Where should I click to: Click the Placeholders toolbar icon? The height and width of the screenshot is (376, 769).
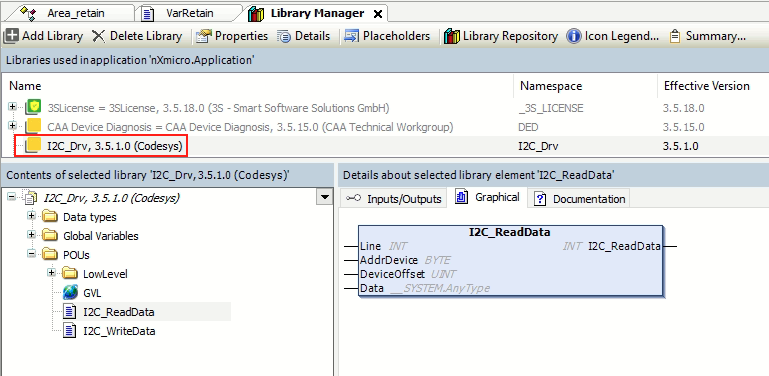pyautogui.click(x=351, y=36)
